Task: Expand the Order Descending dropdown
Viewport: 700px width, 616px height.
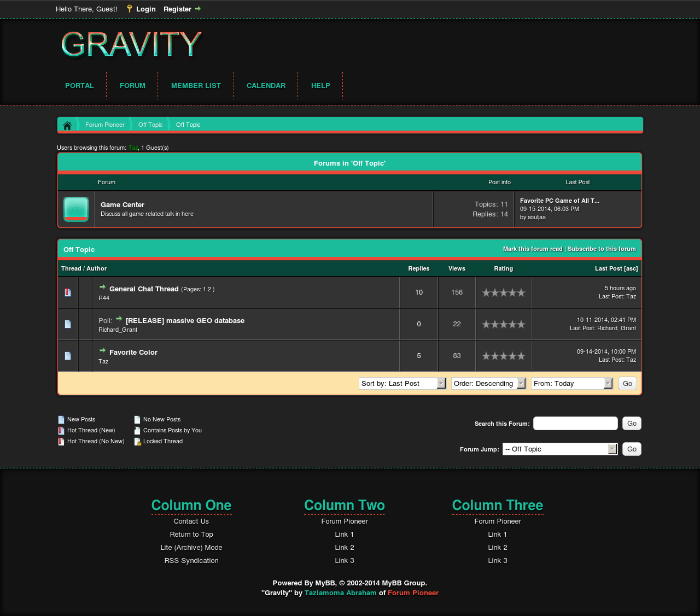Action: click(489, 384)
